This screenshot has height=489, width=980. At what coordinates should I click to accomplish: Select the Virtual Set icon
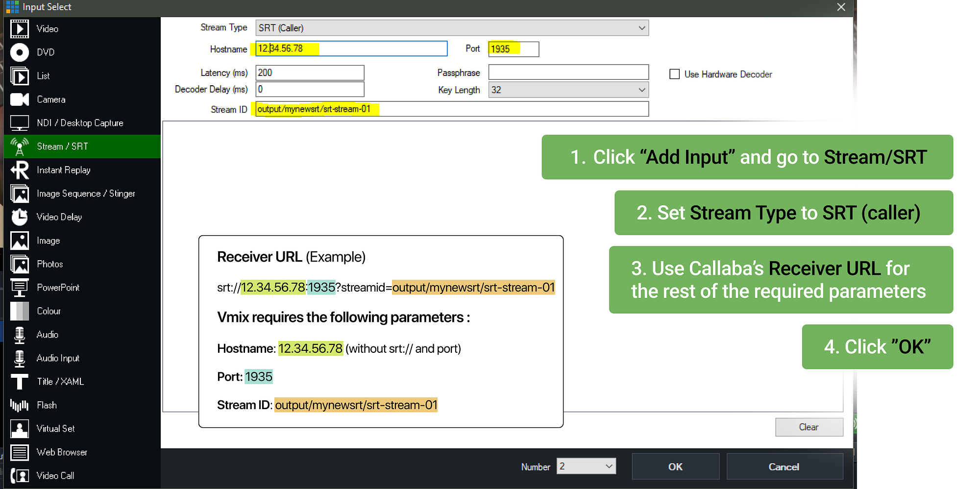(20, 428)
